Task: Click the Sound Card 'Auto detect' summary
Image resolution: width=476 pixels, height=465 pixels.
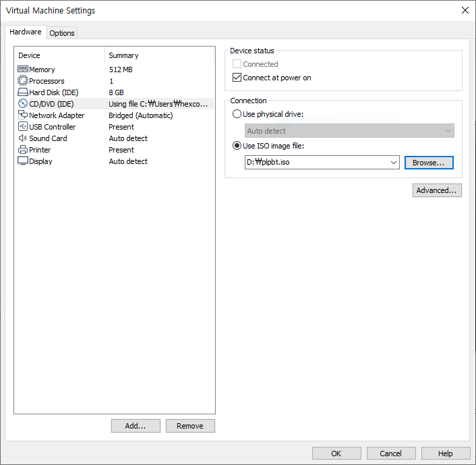Action: [128, 138]
